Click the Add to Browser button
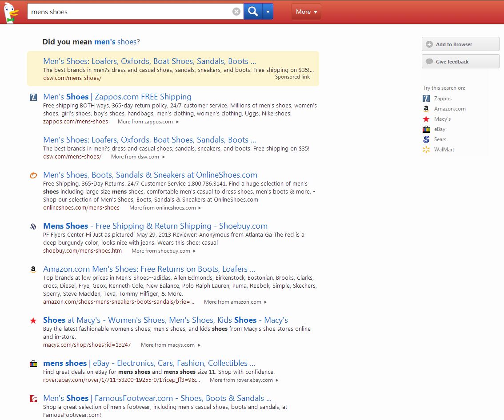504x420 pixels. coord(460,44)
